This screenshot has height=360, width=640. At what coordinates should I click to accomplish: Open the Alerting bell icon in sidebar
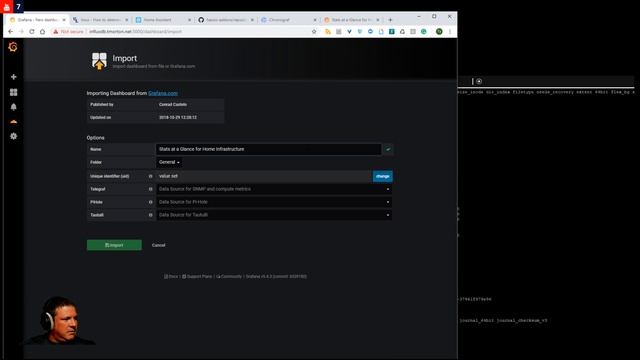coord(13,107)
